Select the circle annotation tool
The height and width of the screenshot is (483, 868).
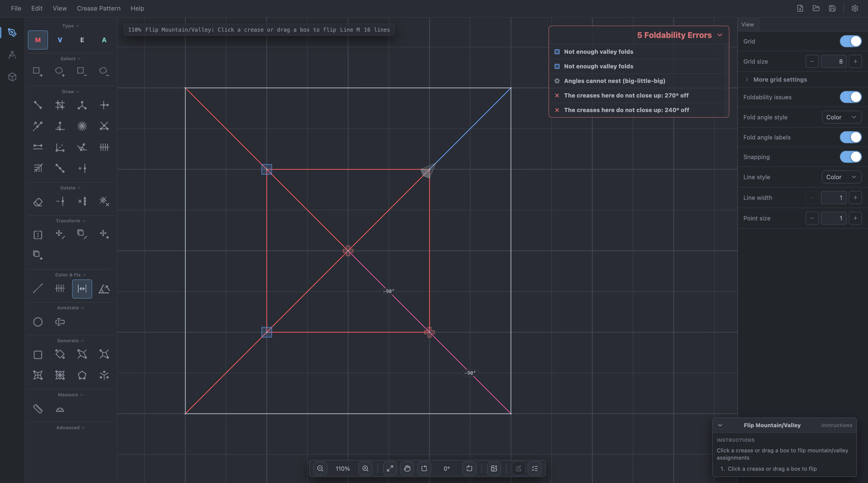click(38, 322)
